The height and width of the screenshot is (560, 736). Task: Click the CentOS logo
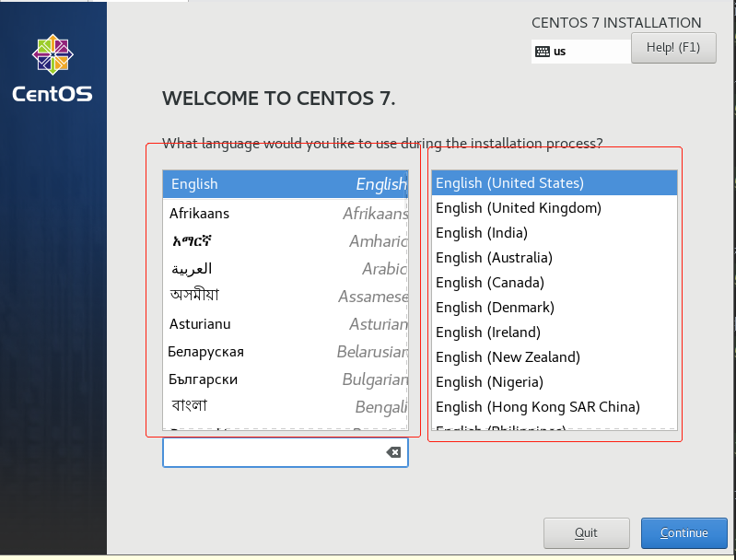(x=53, y=68)
